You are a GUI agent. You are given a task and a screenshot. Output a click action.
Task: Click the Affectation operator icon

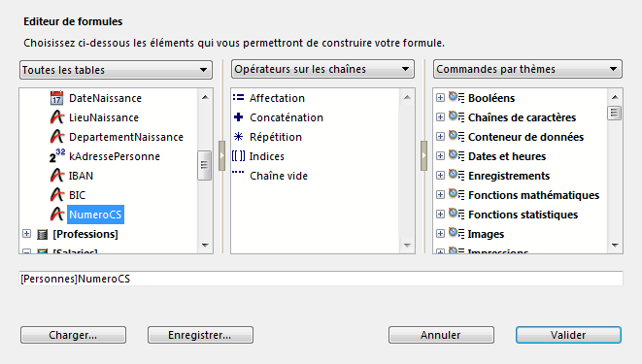click(238, 98)
